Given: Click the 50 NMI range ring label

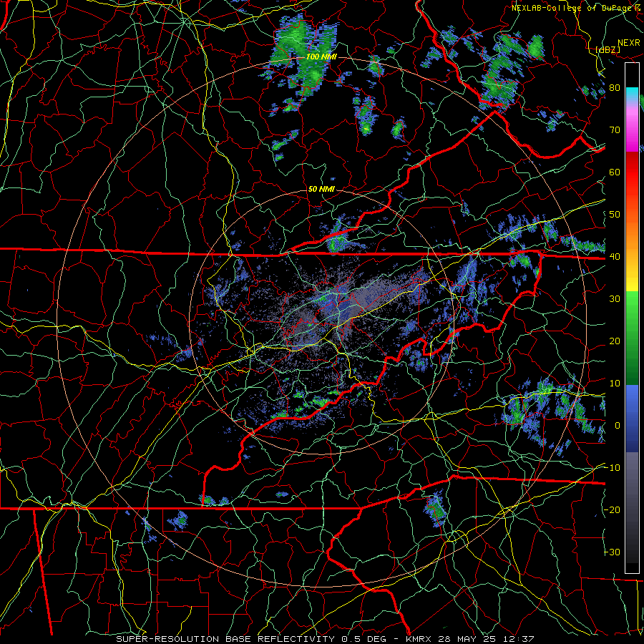Looking at the screenshot, I should (x=321, y=190).
